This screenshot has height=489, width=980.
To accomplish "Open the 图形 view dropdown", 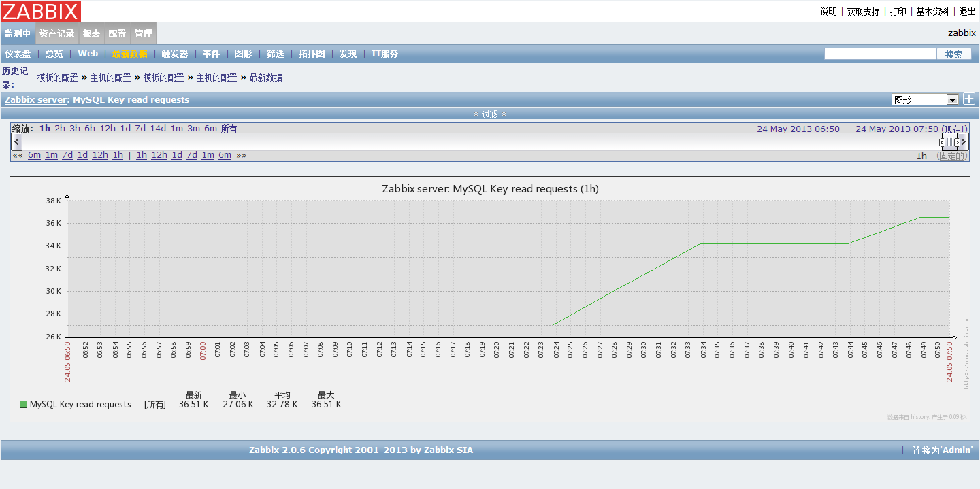I will click(x=924, y=99).
